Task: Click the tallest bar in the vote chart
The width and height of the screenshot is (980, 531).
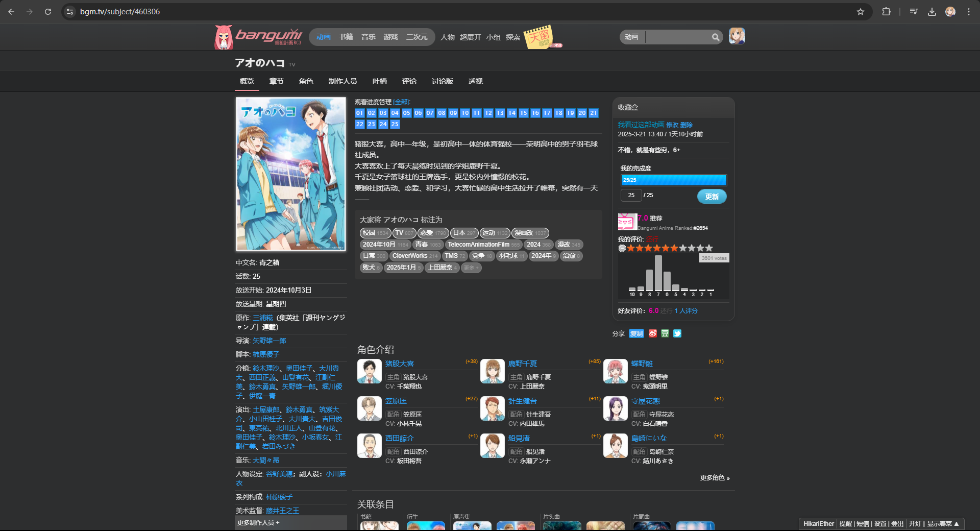Action: (658, 273)
